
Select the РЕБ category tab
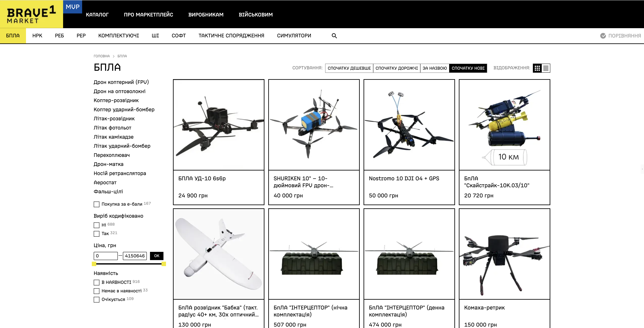tap(59, 36)
